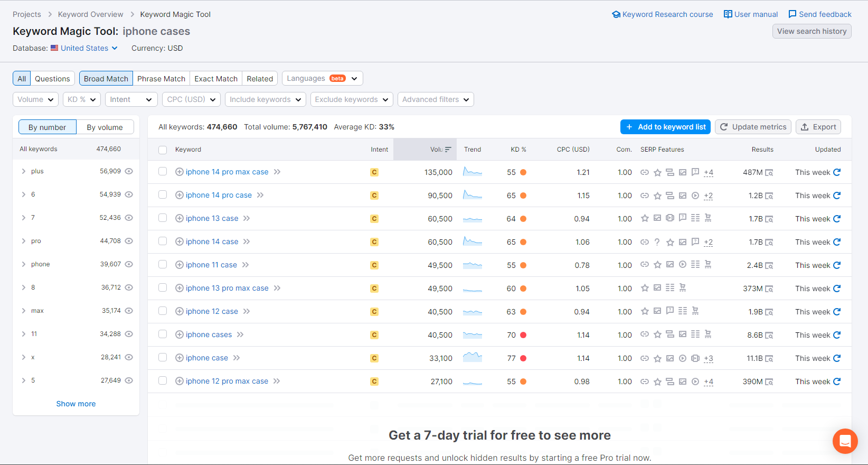Open Languages beta dropdown
868x465 pixels.
coord(322,78)
